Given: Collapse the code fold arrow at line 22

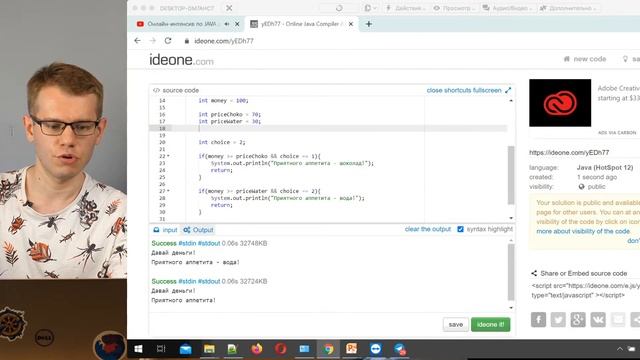Looking at the screenshot, I should tap(168, 156).
